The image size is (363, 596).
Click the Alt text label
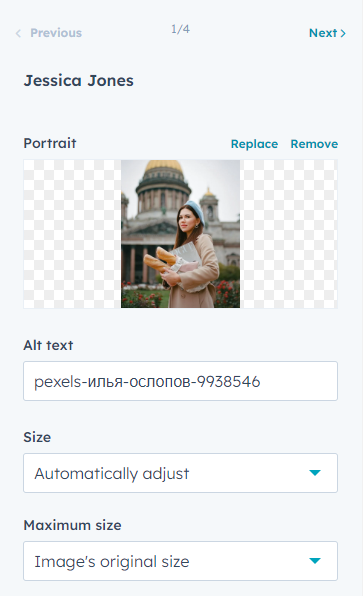tap(48, 345)
